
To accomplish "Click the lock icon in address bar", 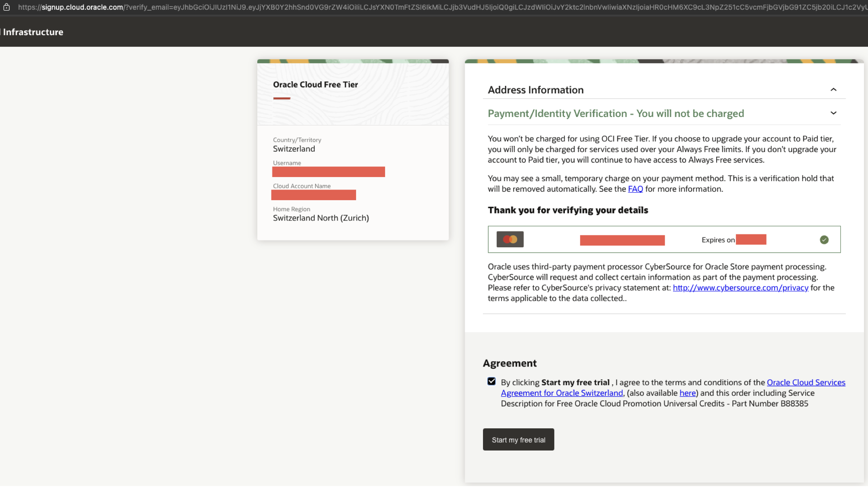I will [6, 7].
